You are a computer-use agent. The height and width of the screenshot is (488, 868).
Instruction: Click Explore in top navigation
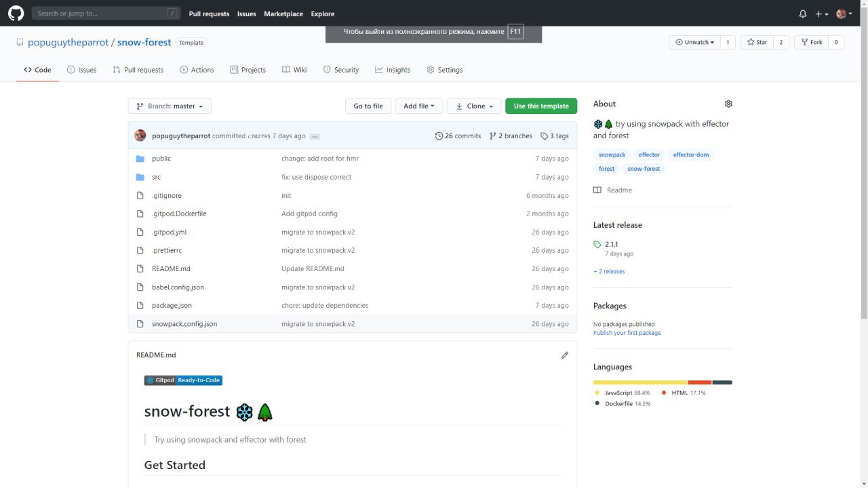(323, 14)
